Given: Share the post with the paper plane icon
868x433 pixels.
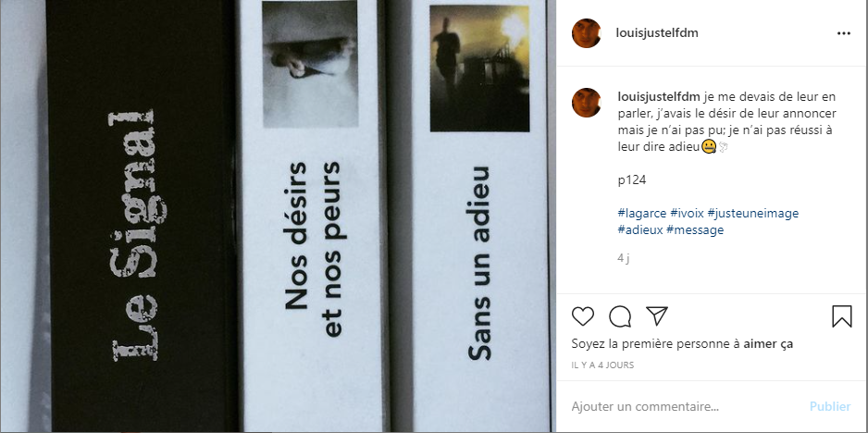Looking at the screenshot, I should coord(657,315).
